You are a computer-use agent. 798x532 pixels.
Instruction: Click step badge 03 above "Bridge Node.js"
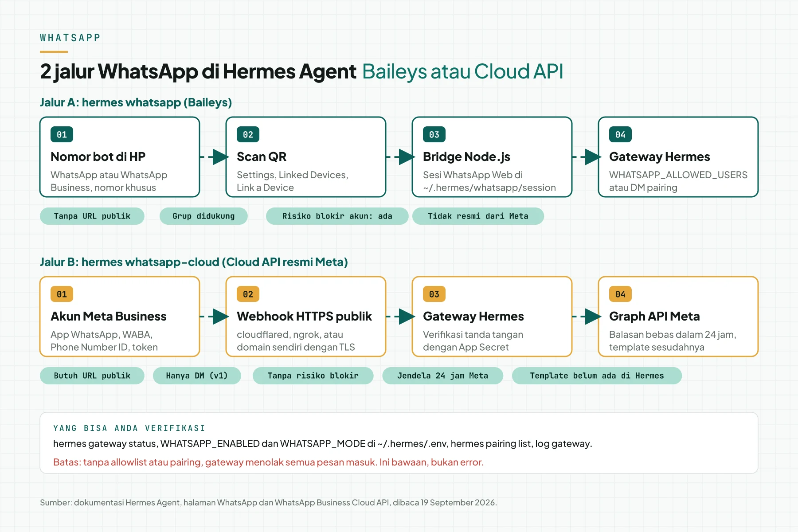point(434,134)
